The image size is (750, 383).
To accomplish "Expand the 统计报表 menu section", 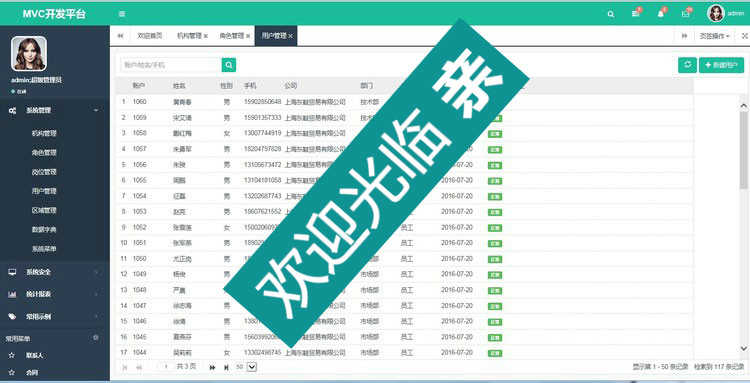I will 96,294.
